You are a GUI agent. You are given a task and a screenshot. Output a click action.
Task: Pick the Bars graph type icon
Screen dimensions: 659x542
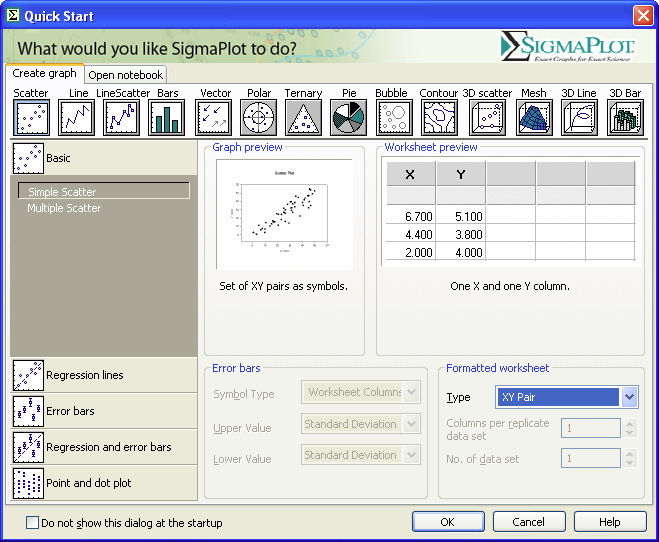(167, 118)
